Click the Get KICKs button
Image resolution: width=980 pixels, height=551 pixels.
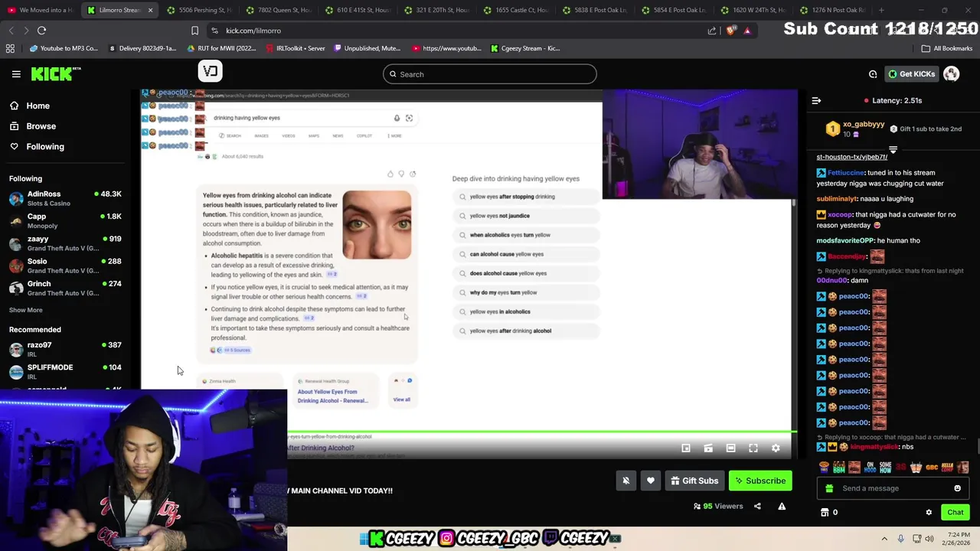[911, 74]
